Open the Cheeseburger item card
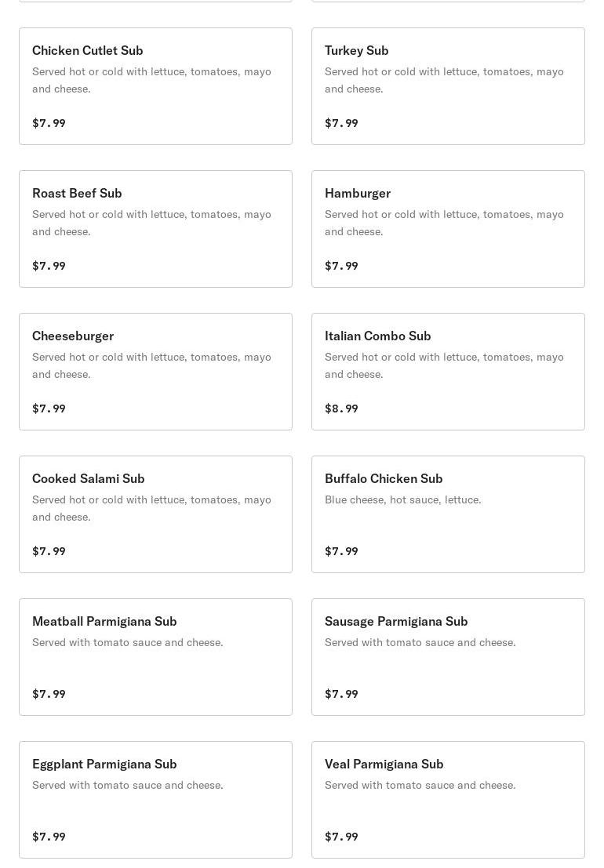Screen dimensions: 604x868 pos(155,372)
